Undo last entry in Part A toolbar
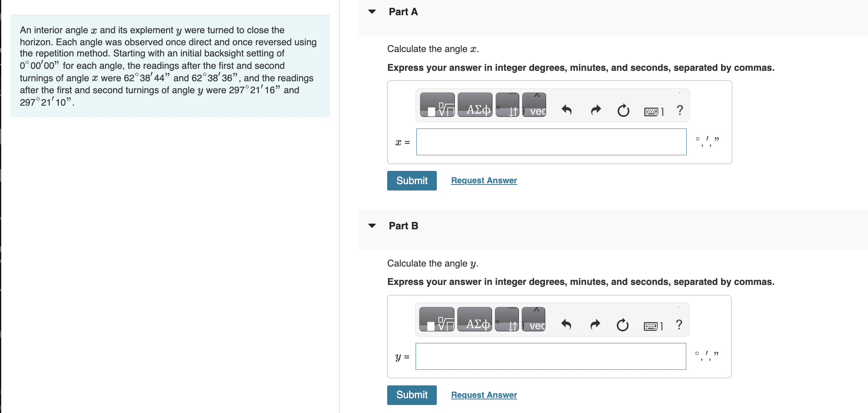This screenshot has height=413, width=868. (567, 110)
